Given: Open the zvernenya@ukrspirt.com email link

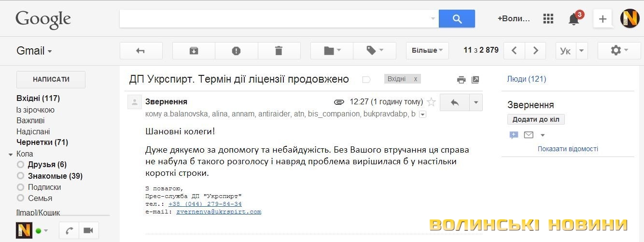Looking at the screenshot, I should tap(219, 212).
